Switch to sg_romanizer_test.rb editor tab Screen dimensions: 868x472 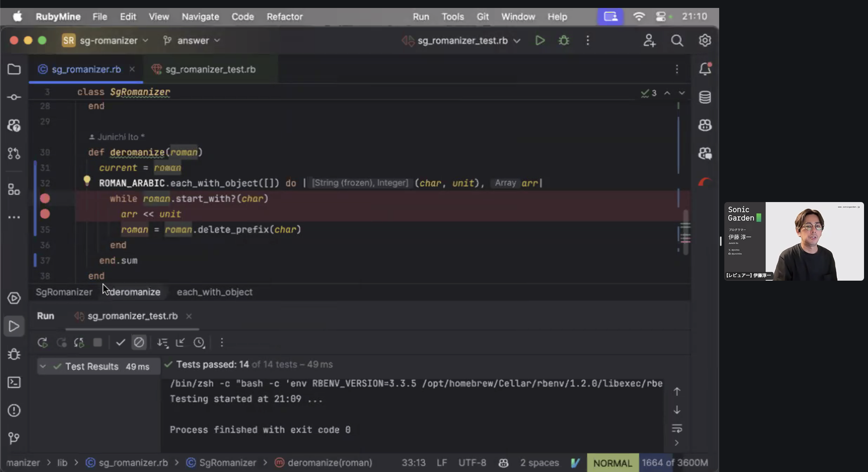point(210,69)
